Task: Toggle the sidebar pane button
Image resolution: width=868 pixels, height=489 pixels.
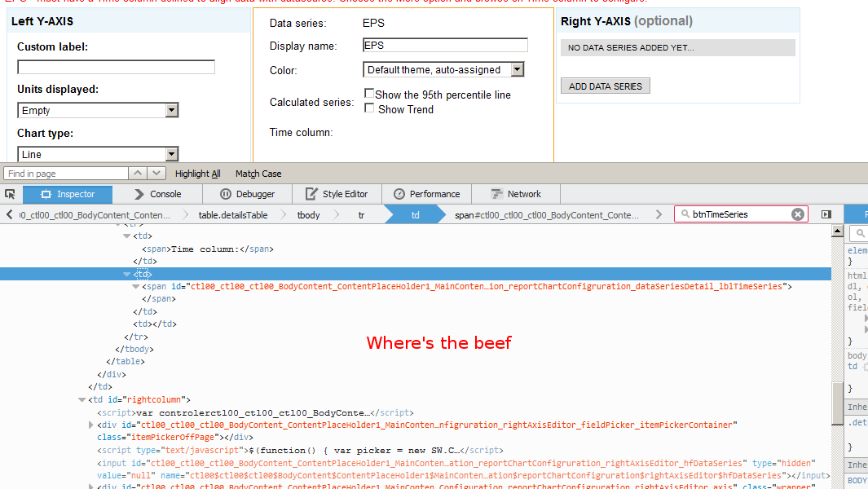Action: pos(826,214)
